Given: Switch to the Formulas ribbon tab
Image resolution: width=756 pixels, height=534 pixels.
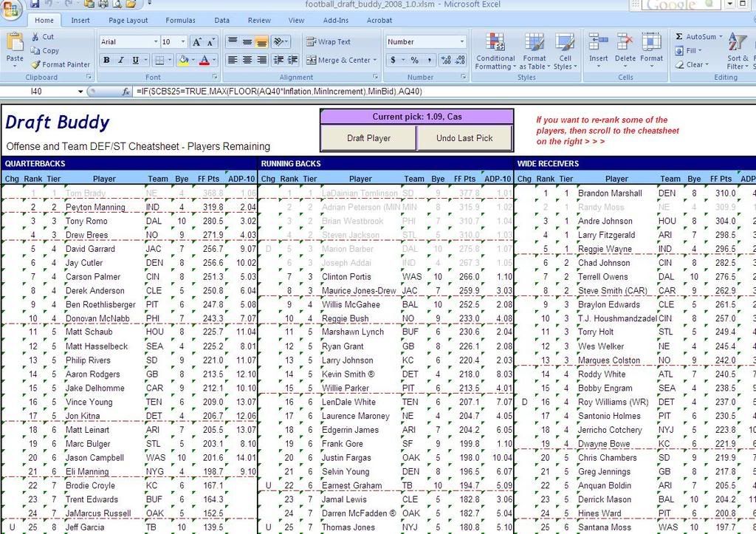Looking at the screenshot, I should coord(181,21).
